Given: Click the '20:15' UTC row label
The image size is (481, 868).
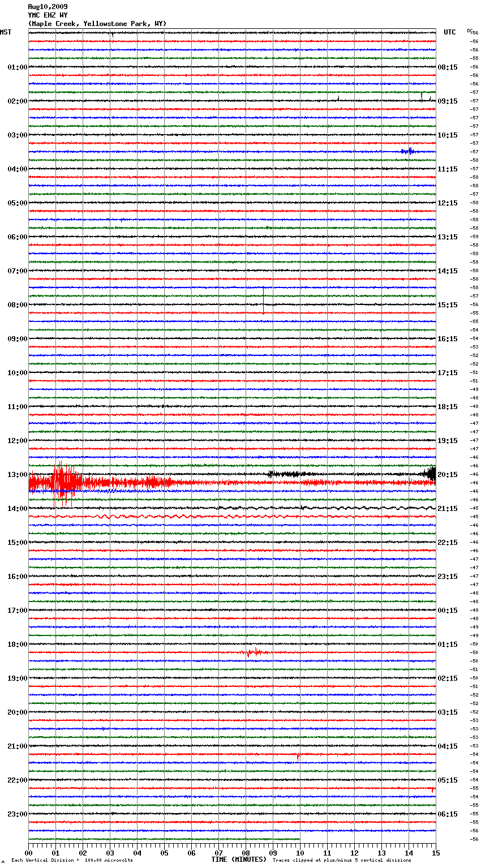Looking at the screenshot, I should [448, 475].
